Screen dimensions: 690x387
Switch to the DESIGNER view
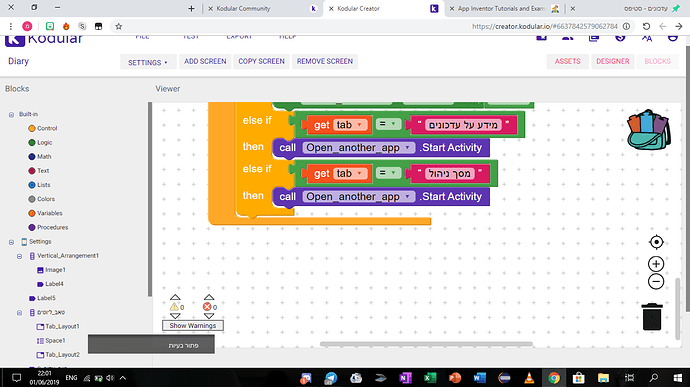click(613, 61)
